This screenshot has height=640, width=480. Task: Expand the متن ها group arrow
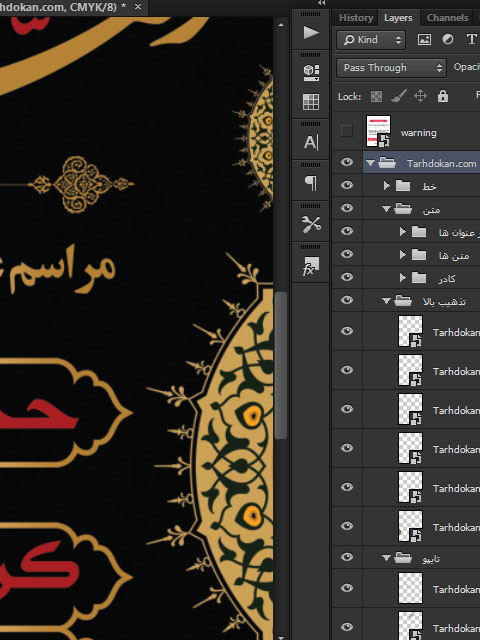click(403, 255)
